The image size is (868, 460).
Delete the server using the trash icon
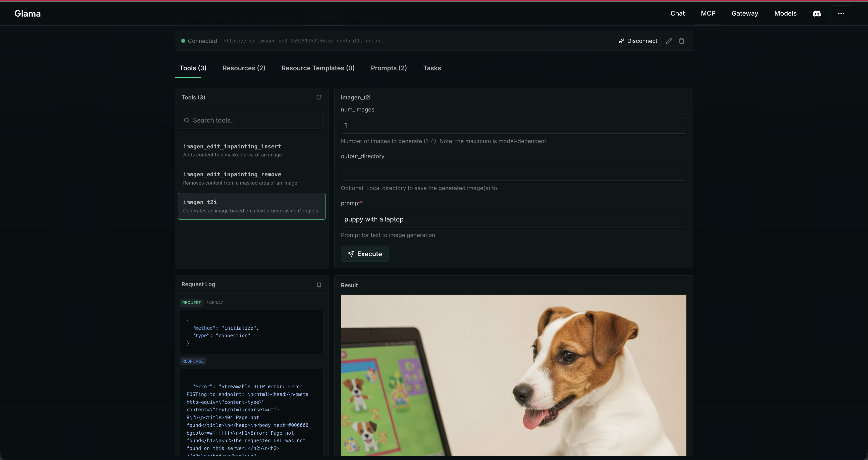(x=681, y=41)
